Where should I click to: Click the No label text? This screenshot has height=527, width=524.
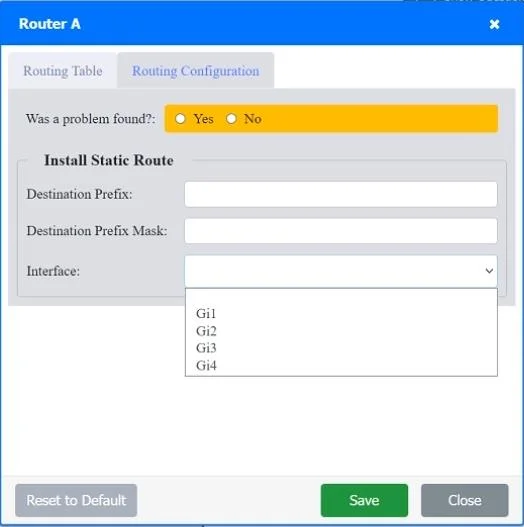pos(253,119)
